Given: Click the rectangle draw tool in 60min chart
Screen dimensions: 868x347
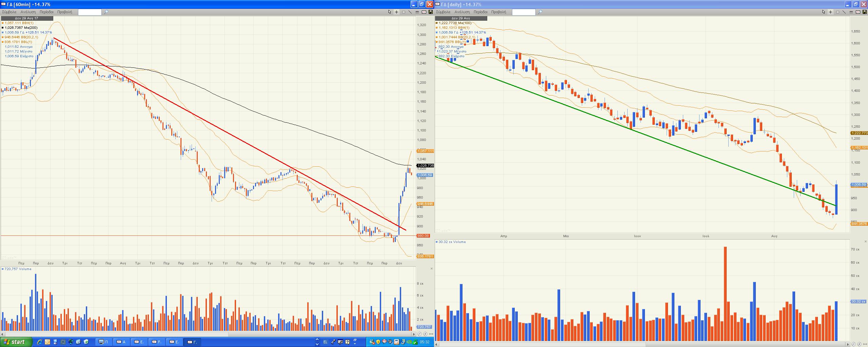Looking at the screenshot, I should tap(403, 12).
